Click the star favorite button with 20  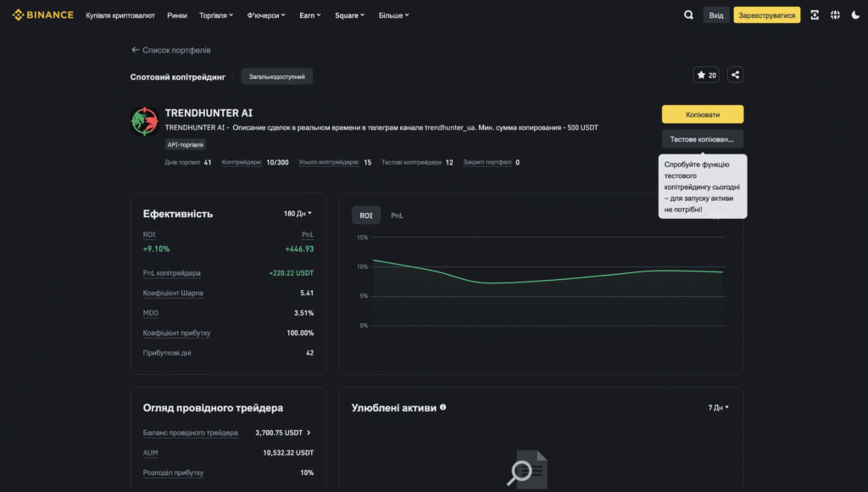click(x=706, y=75)
